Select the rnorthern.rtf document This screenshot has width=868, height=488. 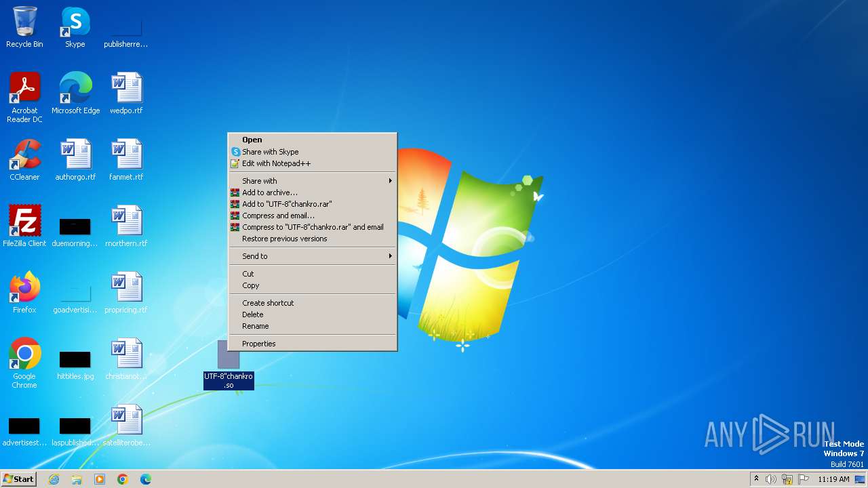[126, 226]
